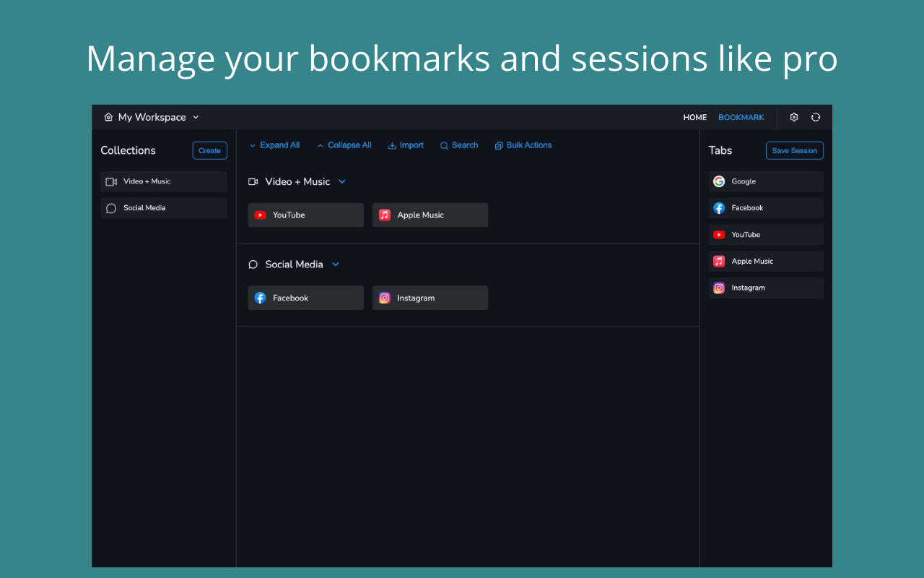Select the YouTube entry in Tabs panel

click(x=766, y=235)
